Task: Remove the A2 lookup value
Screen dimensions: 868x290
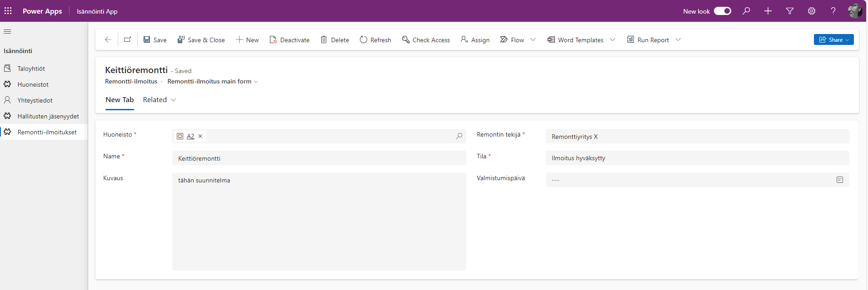Action: 200,136
